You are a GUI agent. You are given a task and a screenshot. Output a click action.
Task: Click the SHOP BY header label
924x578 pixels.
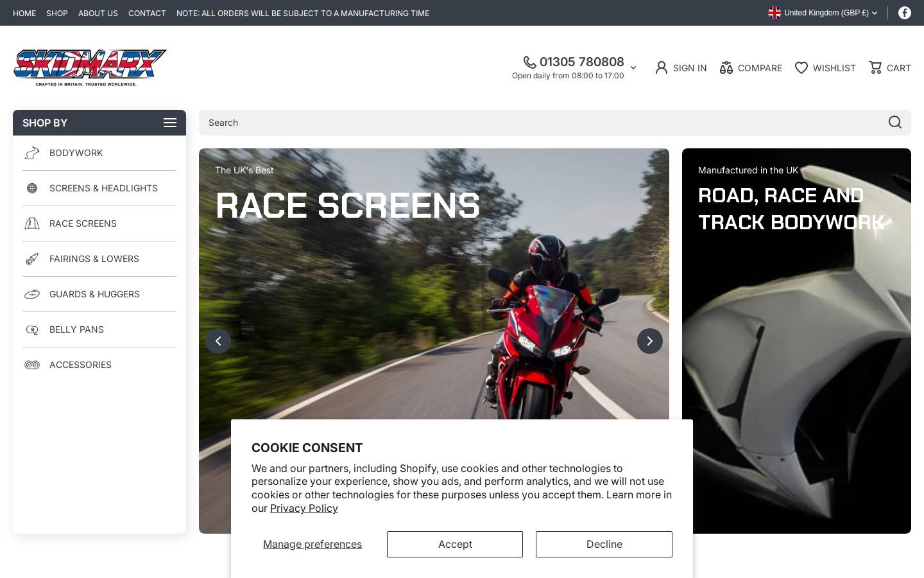[45, 123]
